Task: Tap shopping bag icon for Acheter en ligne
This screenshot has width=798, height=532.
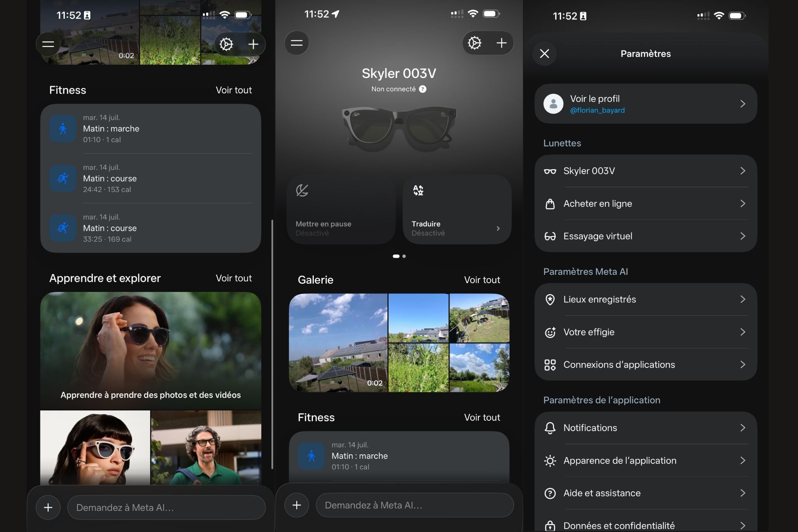Action: pos(550,204)
